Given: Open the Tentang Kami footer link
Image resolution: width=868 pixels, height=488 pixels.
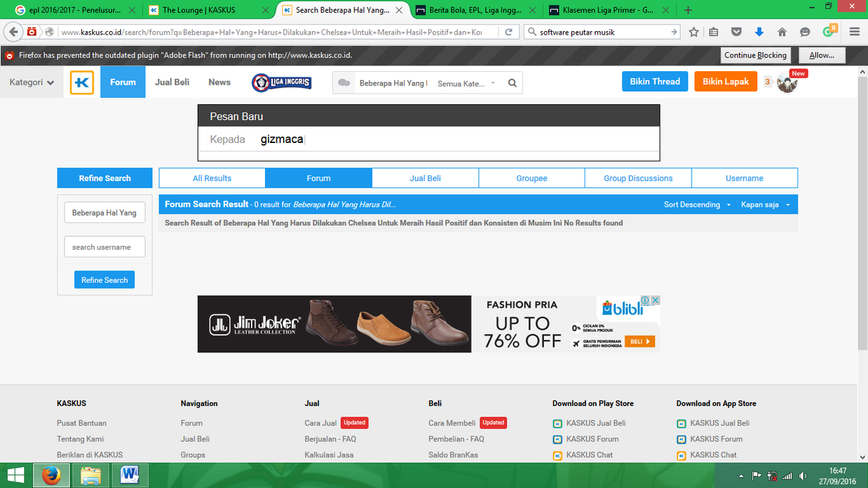Looking at the screenshot, I should click(80, 439).
